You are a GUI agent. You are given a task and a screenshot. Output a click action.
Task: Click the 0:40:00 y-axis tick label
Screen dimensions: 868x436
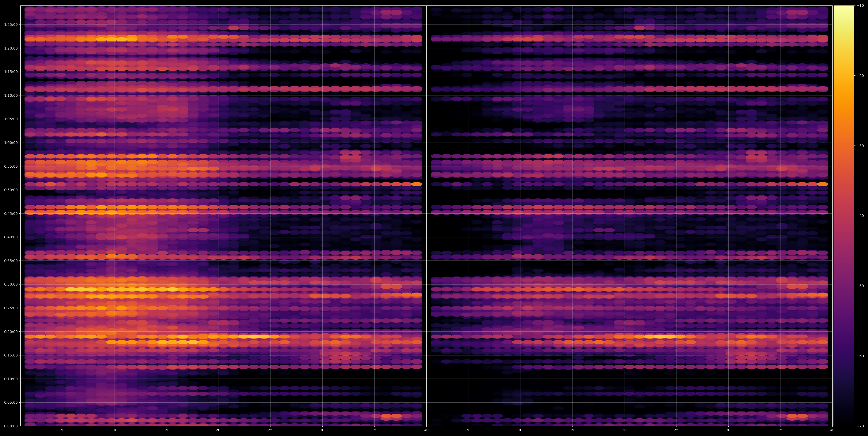(11, 237)
